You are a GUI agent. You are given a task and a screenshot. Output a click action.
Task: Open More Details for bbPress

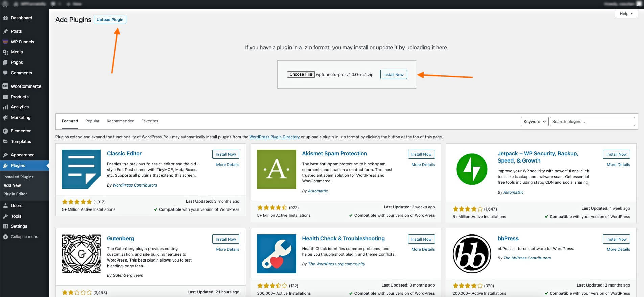point(618,249)
